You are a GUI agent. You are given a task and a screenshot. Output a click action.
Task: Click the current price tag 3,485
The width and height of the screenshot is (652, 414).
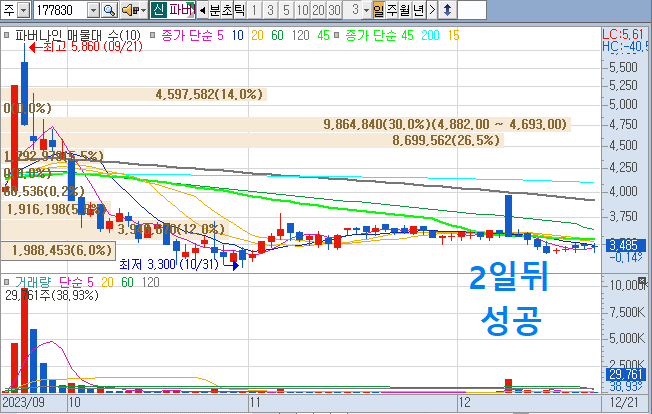(625, 245)
